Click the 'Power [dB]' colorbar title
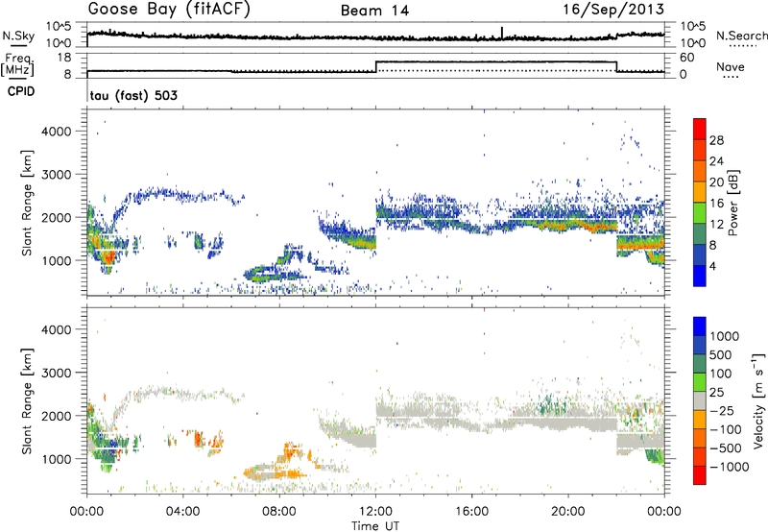This screenshot has height=532, width=768. (x=733, y=203)
